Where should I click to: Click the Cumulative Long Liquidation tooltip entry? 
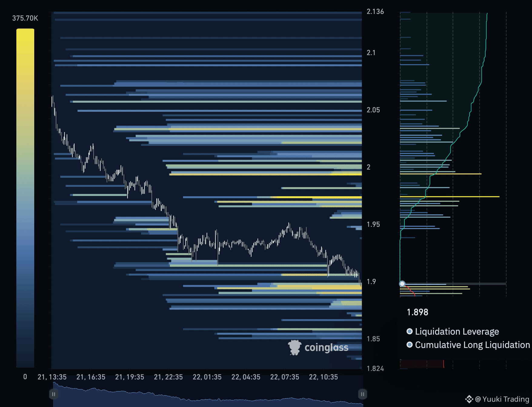(468, 345)
